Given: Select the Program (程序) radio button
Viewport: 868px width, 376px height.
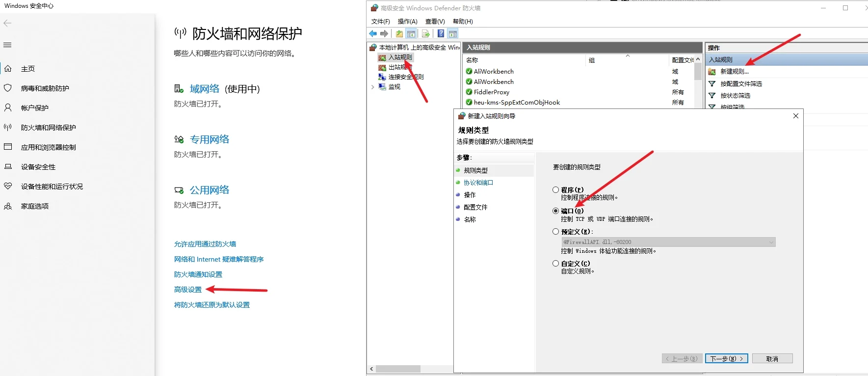Looking at the screenshot, I should (555, 189).
